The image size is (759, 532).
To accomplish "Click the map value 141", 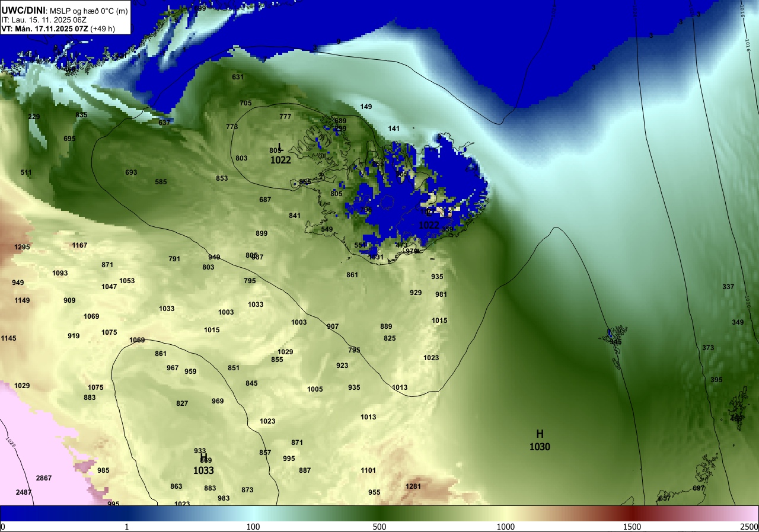I will click(x=394, y=129).
